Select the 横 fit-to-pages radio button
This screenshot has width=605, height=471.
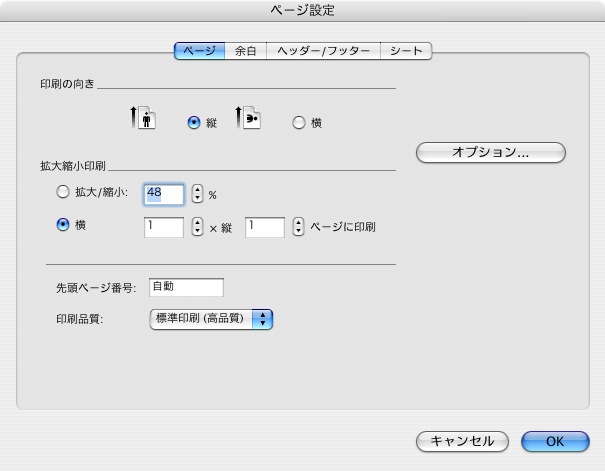[64, 226]
